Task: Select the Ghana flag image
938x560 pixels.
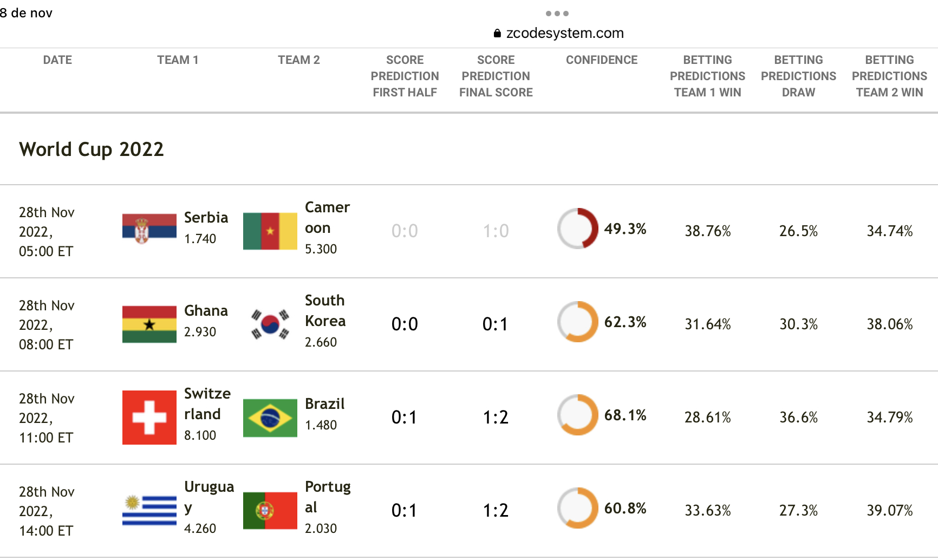Action: pyautogui.click(x=149, y=324)
